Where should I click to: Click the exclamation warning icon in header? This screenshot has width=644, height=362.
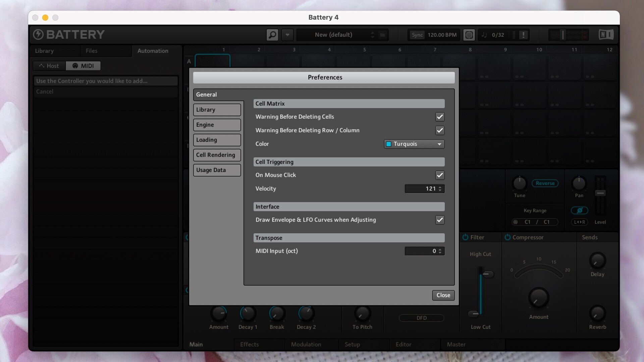click(523, 35)
